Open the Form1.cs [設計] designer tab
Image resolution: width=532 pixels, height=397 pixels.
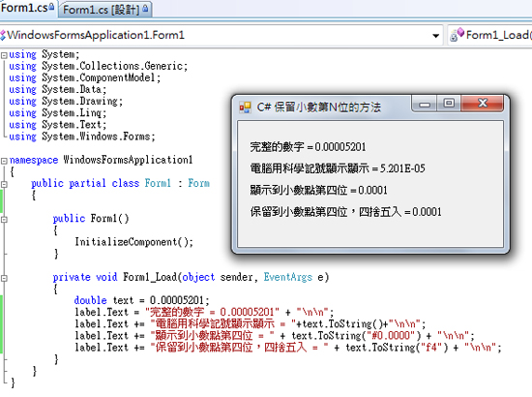tap(105, 10)
